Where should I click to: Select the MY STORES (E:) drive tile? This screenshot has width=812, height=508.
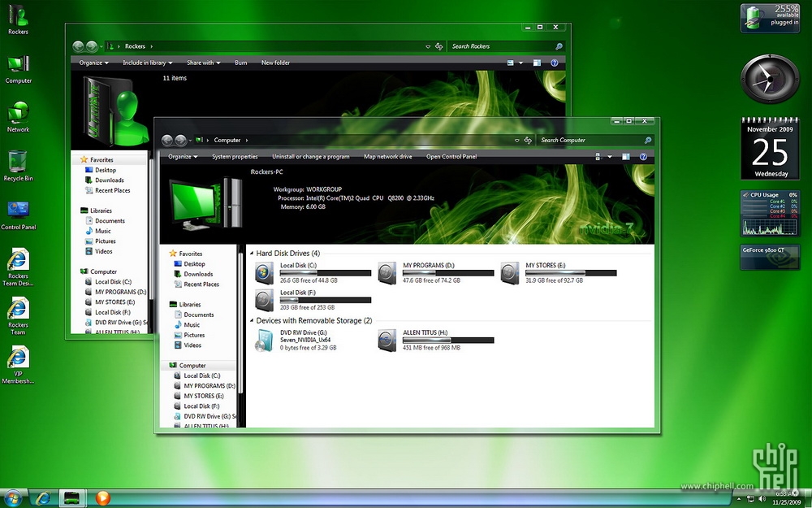point(559,272)
